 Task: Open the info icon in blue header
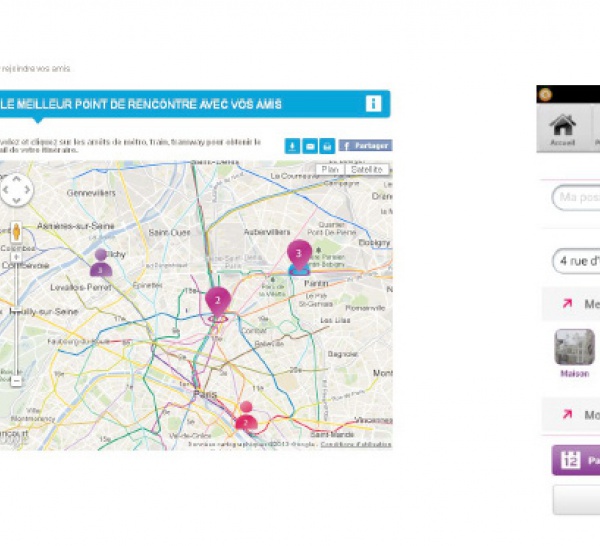coord(373,104)
